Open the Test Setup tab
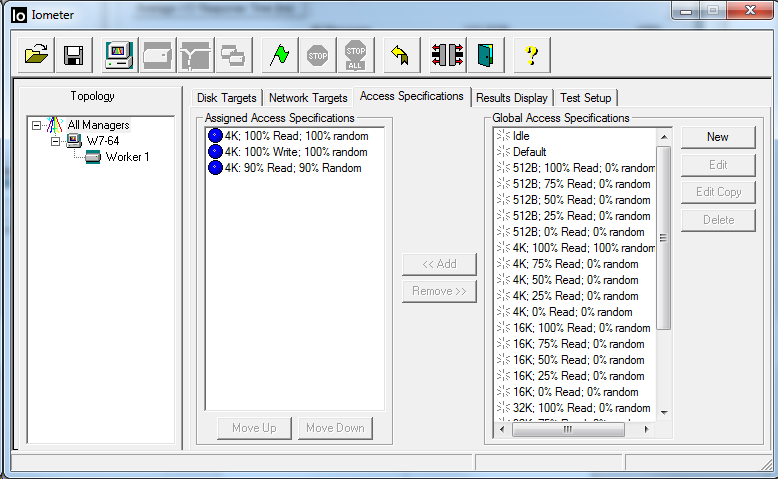Image resolution: width=778 pixels, height=479 pixels. tap(585, 98)
